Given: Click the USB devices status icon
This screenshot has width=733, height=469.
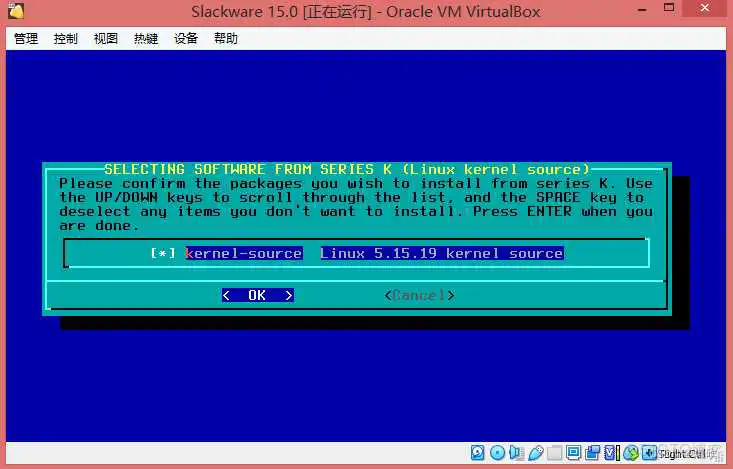Looking at the screenshot, I should [536, 453].
